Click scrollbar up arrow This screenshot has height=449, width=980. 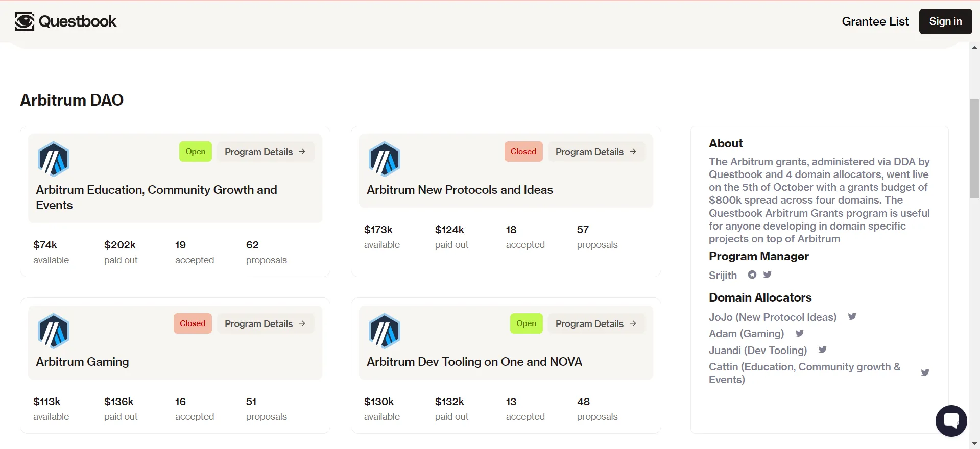(x=974, y=47)
